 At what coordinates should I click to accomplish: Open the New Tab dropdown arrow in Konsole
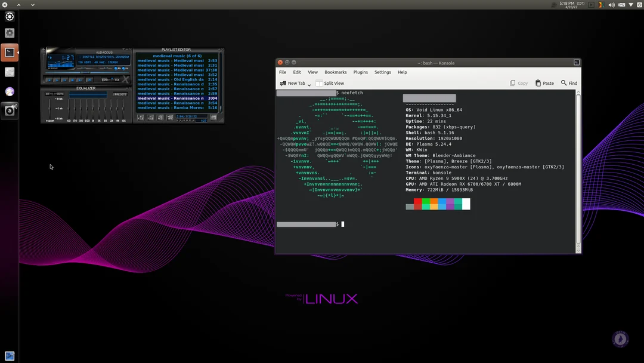coord(309,84)
